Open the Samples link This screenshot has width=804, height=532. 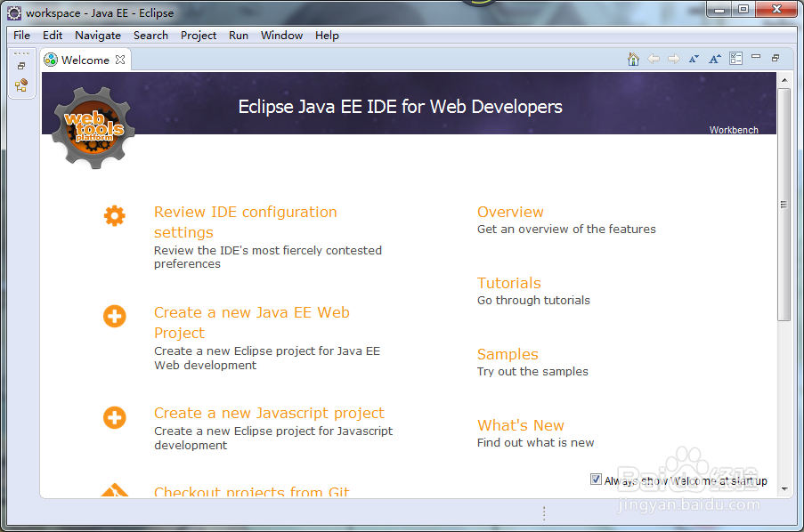pos(508,354)
